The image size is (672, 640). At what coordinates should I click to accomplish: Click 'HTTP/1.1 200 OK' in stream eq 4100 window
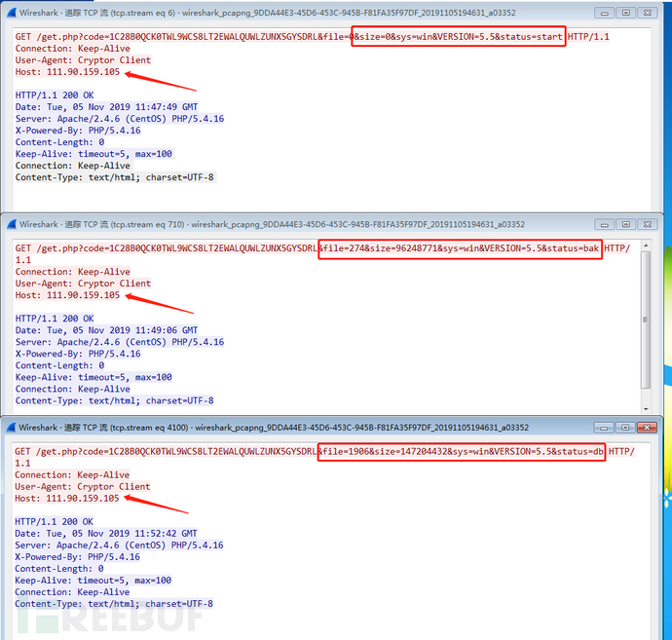[54, 522]
